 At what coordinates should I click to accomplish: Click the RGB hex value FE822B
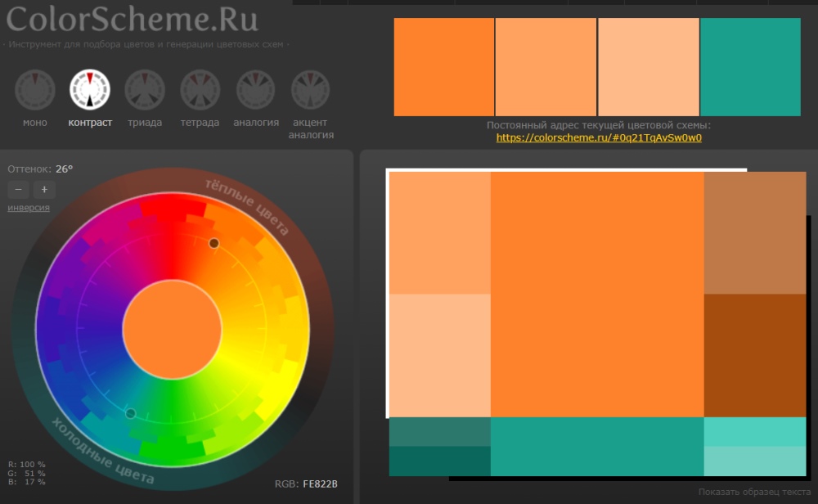[x=320, y=484]
